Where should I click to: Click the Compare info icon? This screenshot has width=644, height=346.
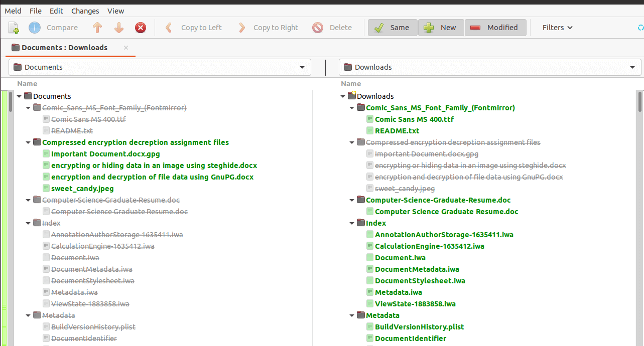click(35, 28)
